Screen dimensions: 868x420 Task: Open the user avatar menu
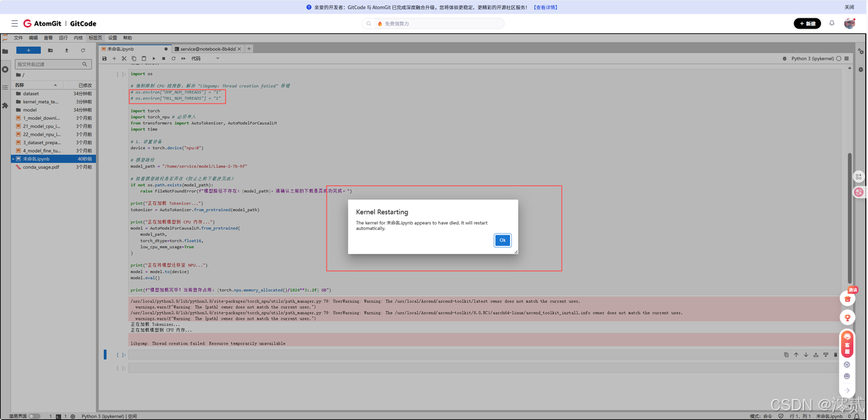[x=850, y=23]
